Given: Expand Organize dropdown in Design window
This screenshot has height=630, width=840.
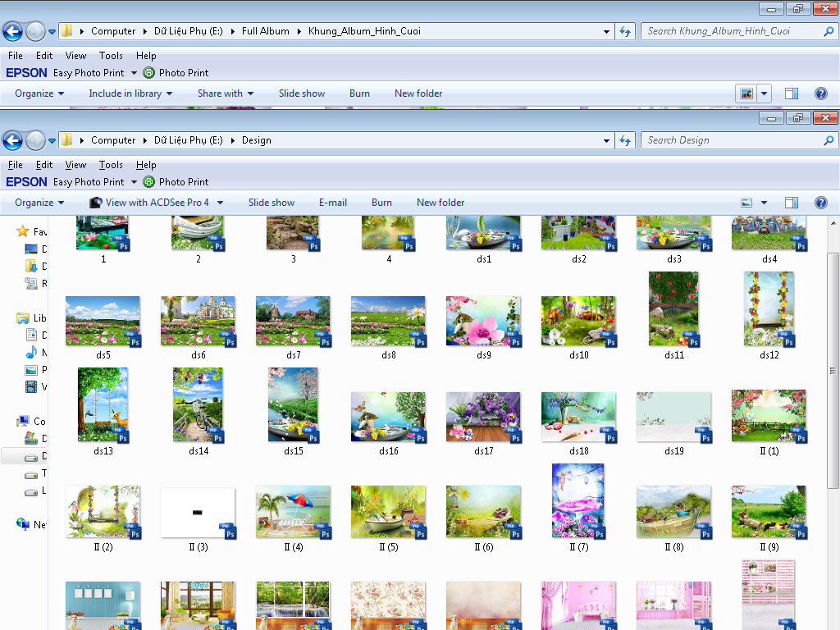Looking at the screenshot, I should pyautogui.click(x=39, y=203).
